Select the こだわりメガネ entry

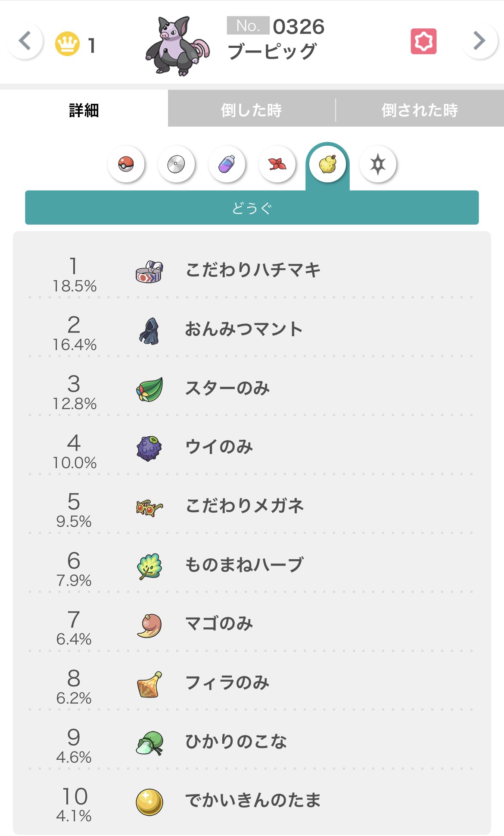click(x=244, y=506)
